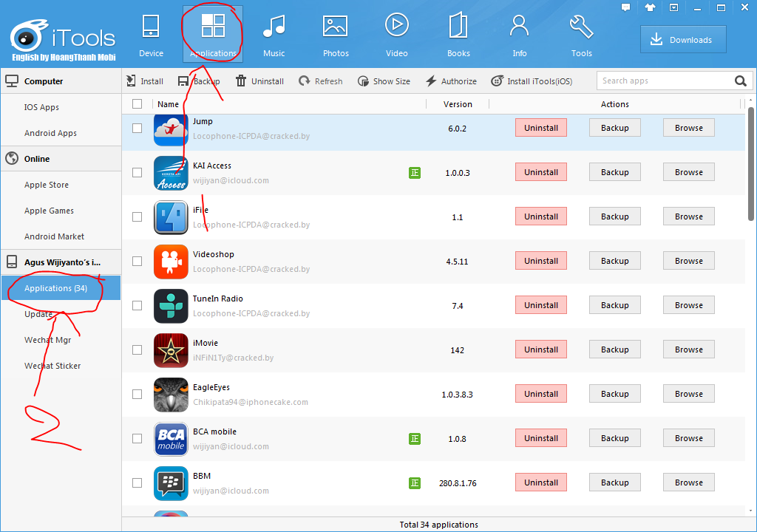
Task: Sort by the Version column header
Action: [x=458, y=104]
